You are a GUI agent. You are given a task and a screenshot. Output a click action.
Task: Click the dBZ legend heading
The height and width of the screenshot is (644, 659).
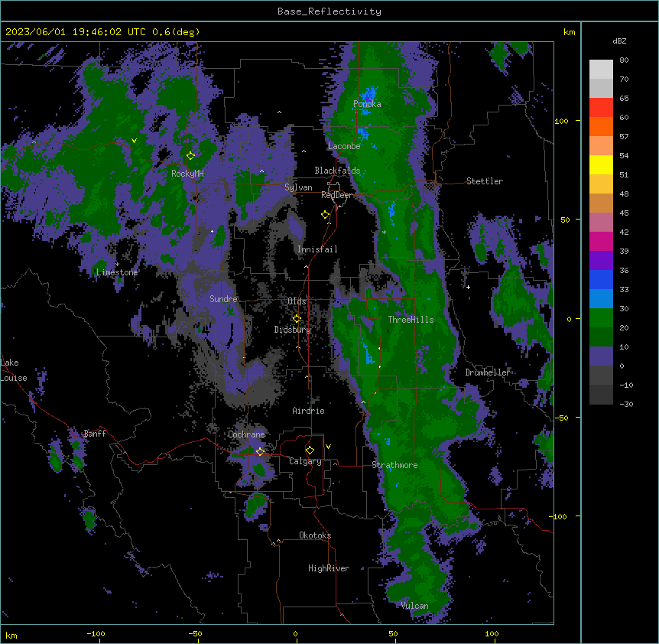click(619, 41)
